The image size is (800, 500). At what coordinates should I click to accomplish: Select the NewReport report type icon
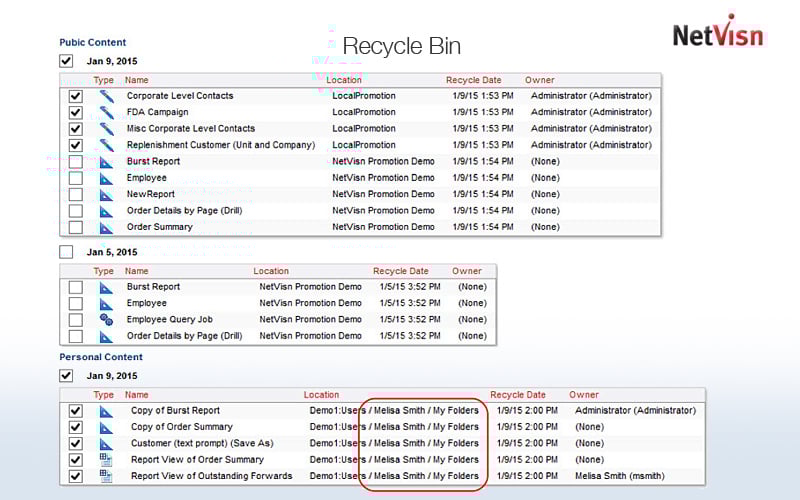[106, 194]
